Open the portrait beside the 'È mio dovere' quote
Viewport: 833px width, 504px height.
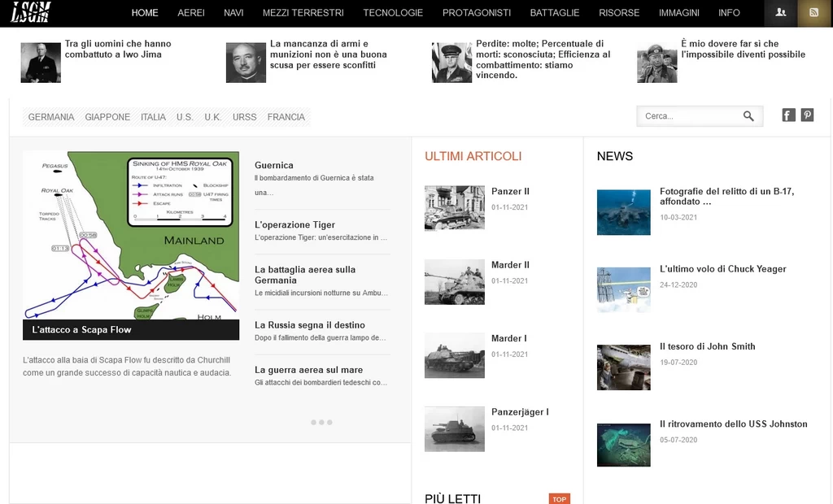657,63
